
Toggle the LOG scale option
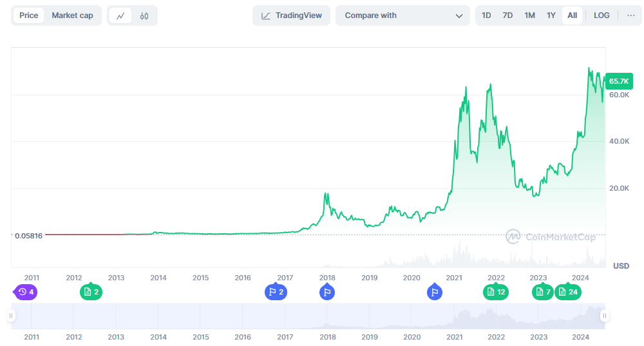coord(601,15)
